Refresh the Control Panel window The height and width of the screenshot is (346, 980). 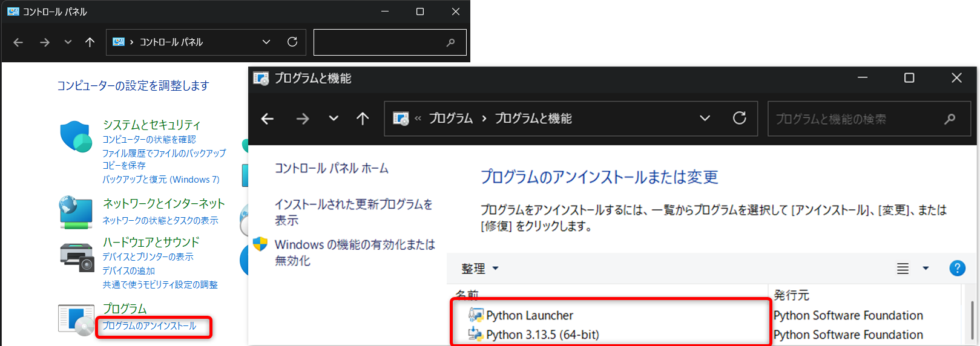(292, 42)
